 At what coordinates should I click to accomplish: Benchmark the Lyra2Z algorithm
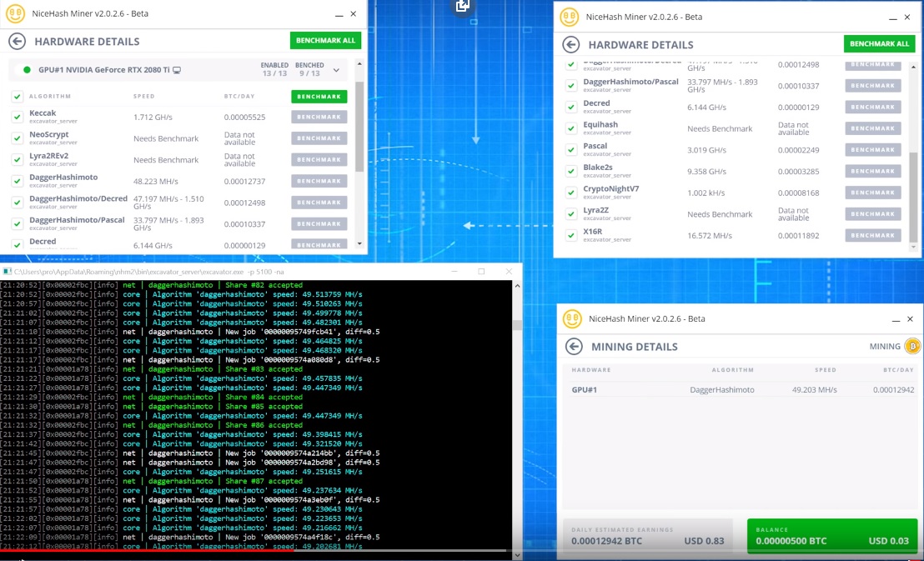point(873,214)
